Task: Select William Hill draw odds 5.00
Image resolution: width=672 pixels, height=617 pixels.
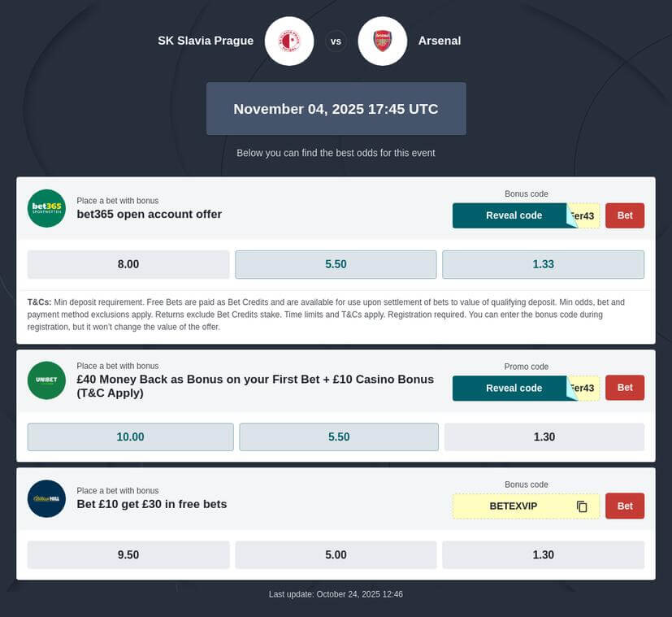Action: point(336,554)
